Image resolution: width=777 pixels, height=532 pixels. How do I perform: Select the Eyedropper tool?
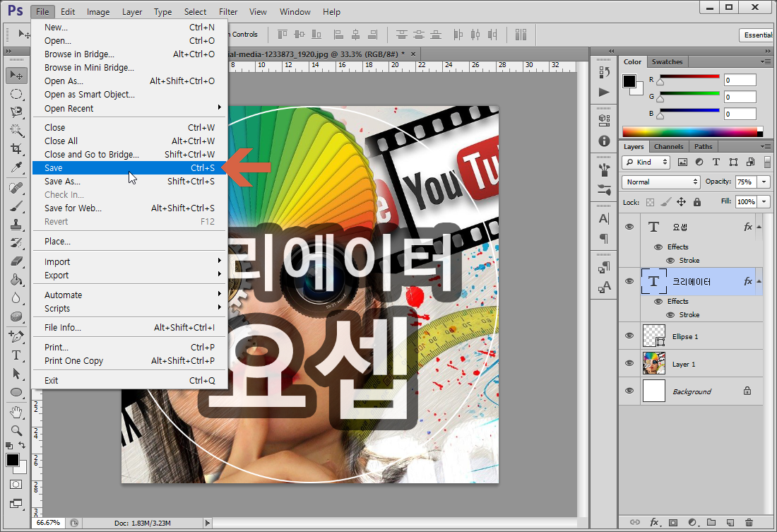(16, 167)
